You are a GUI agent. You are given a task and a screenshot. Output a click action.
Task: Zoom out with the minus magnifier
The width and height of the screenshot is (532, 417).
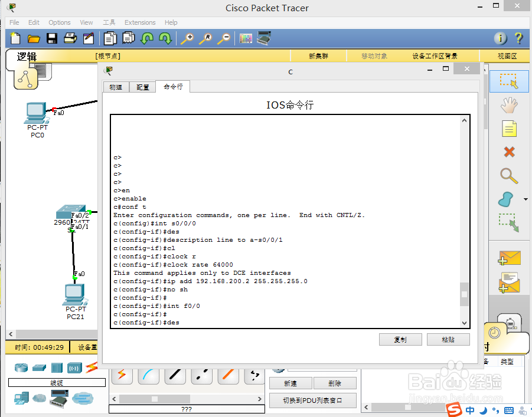tap(224, 38)
